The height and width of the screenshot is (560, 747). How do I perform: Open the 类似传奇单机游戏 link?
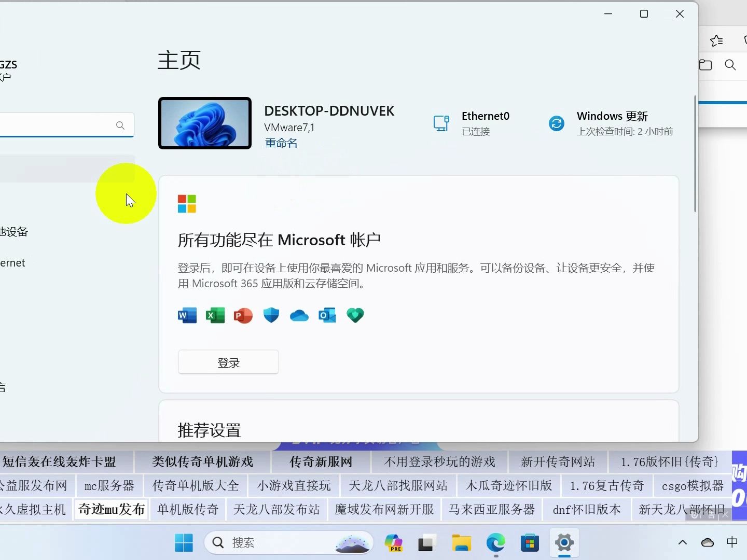(202, 461)
